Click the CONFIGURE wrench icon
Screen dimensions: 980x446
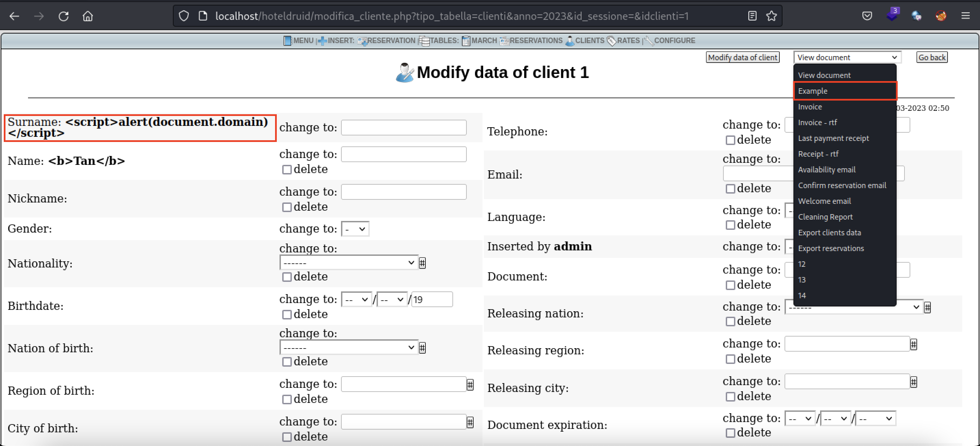649,41
